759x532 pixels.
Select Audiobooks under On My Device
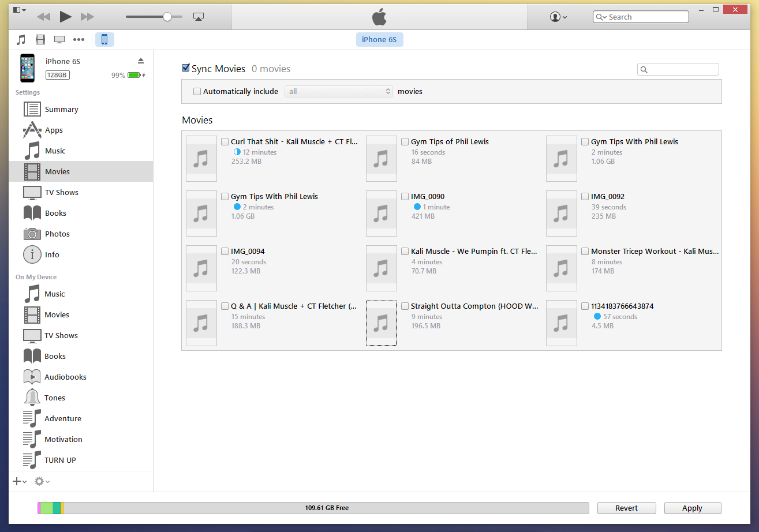(x=65, y=377)
